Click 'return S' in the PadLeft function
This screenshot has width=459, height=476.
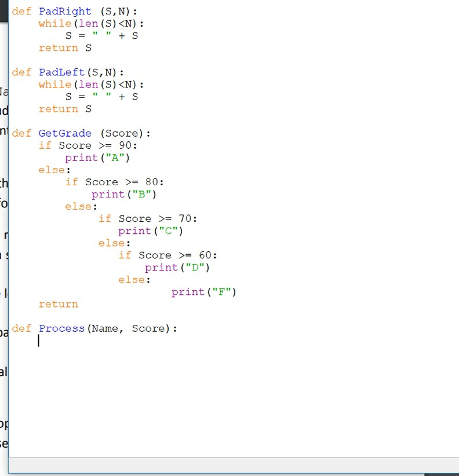point(65,109)
